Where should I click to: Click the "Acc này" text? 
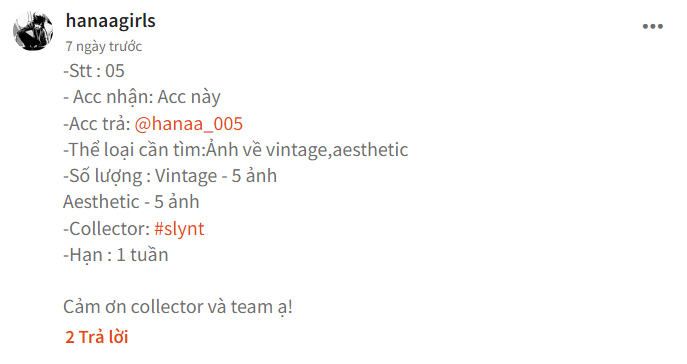point(189,98)
